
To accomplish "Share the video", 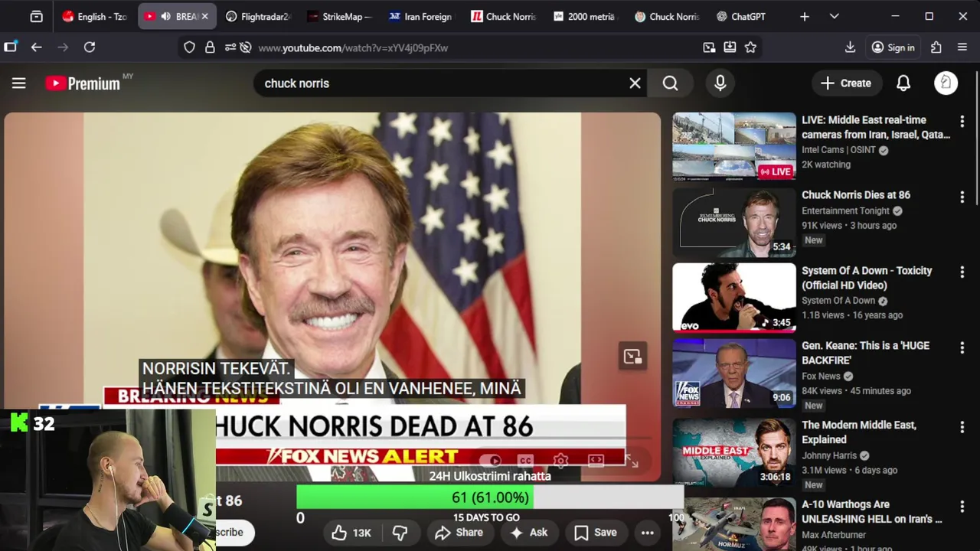I will (x=459, y=533).
